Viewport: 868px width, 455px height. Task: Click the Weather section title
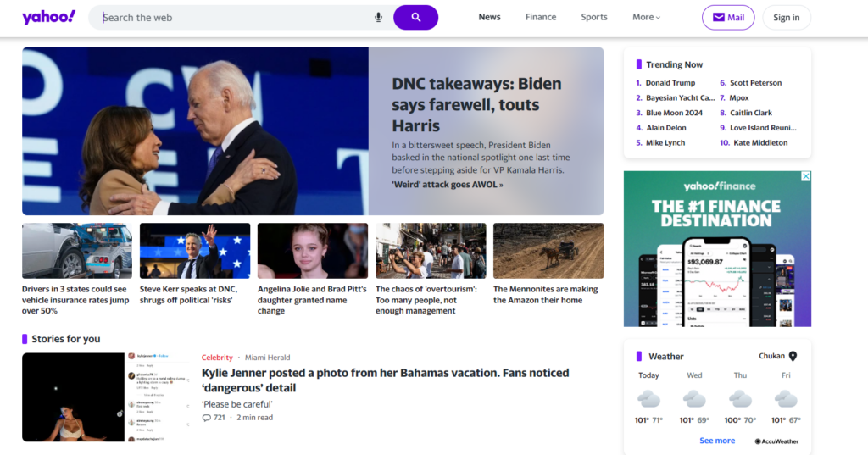666,357
